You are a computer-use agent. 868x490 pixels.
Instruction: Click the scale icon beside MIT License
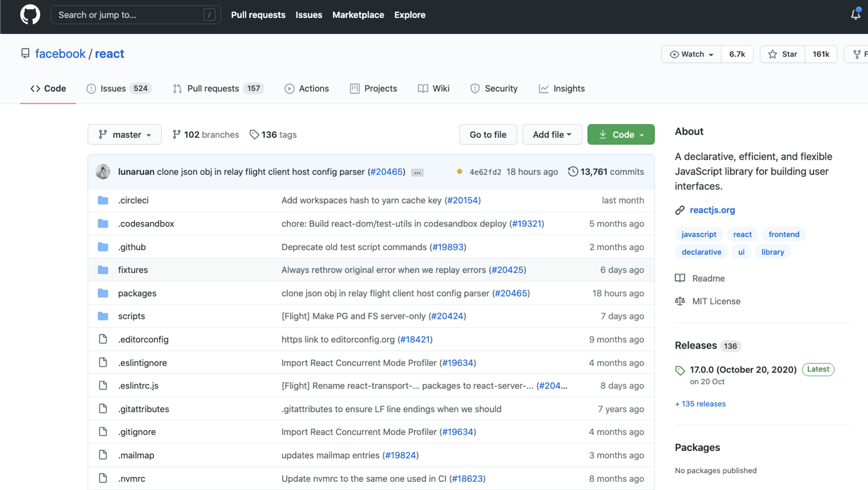[x=680, y=301]
